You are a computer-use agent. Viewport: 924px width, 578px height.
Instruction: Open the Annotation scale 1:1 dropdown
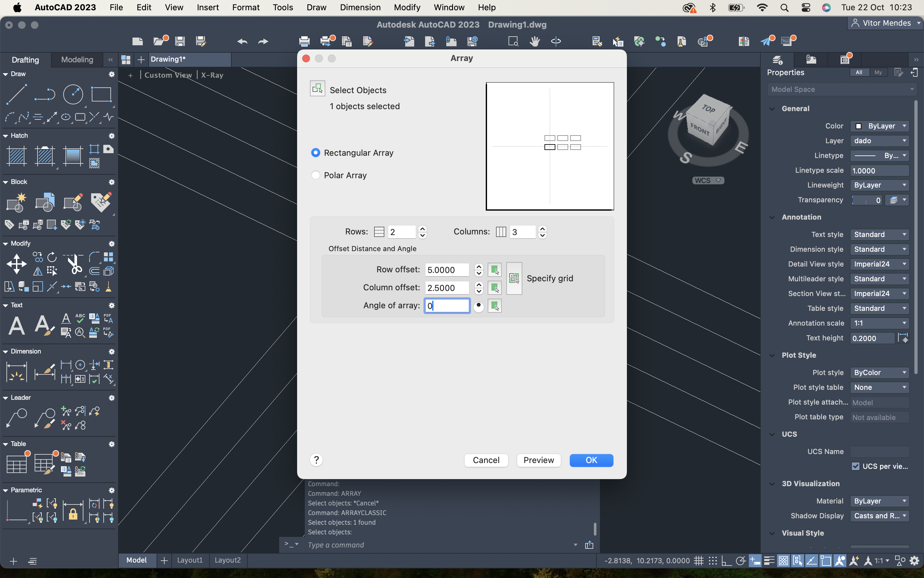coord(880,323)
